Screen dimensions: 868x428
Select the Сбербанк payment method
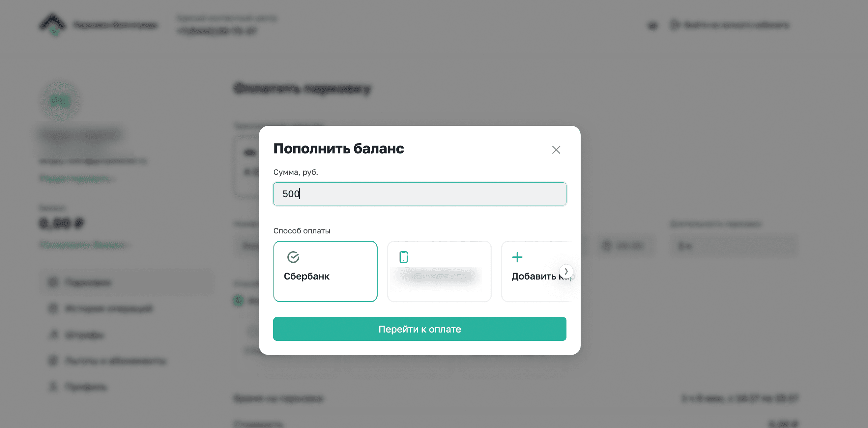pyautogui.click(x=325, y=271)
